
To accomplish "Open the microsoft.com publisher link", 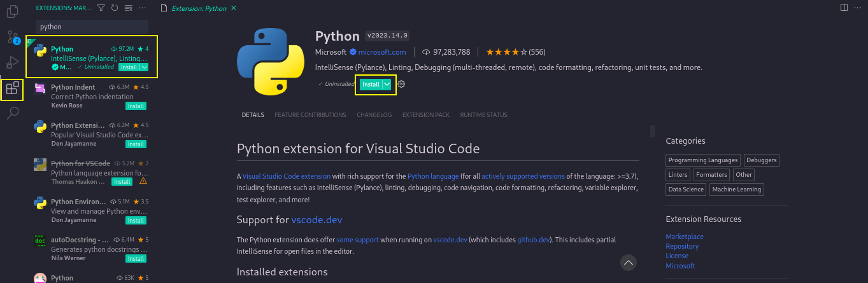I will tap(381, 52).
